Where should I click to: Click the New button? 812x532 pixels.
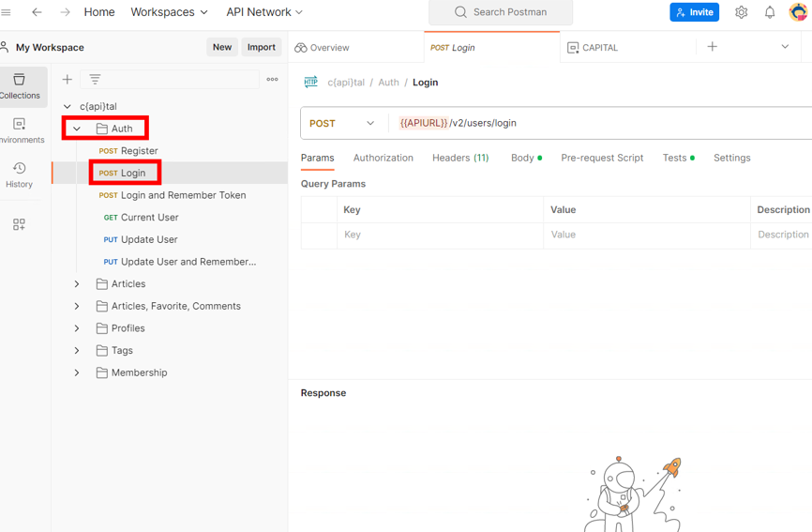(x=222, y=47)
